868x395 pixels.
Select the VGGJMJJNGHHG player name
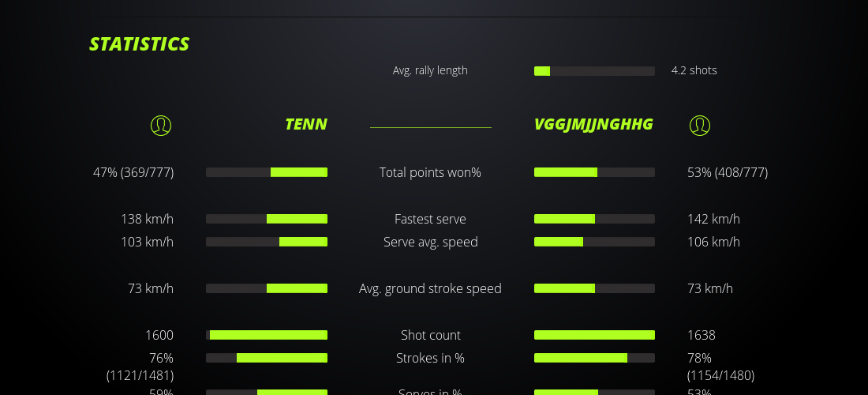coord(593,124)
